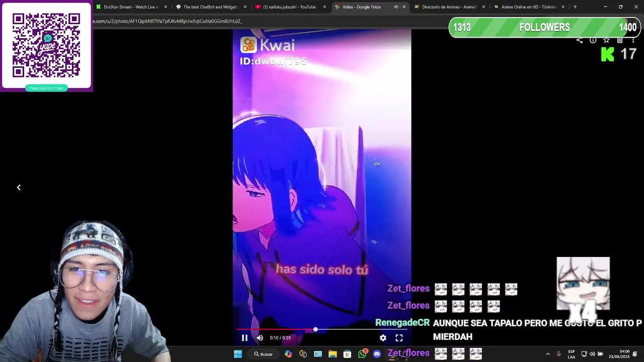
Task: Open the clock and date 04:06
Action: (x=619, y=354)
